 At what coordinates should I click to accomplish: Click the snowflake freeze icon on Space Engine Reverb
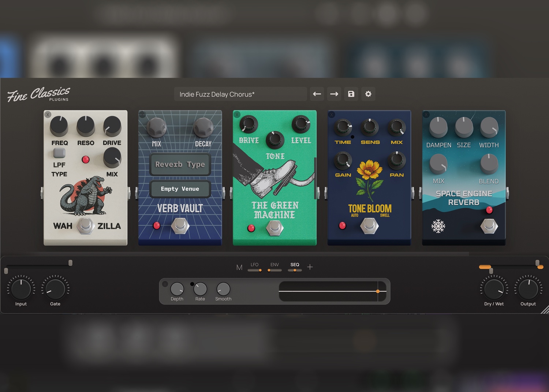(438, 226)
